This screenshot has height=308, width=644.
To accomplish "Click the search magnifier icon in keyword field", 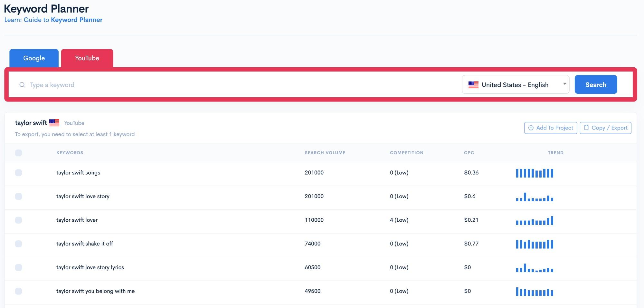I will click(x=22, y=85).
